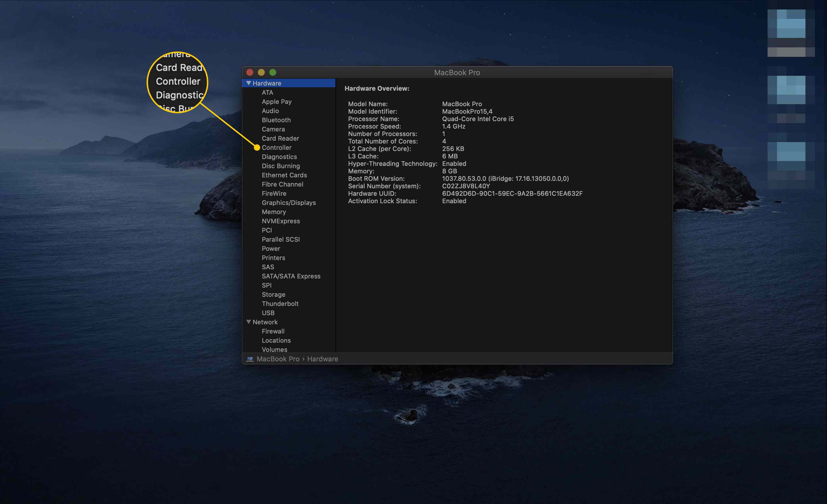Select Graphics/Displays in the sidebar
Viewport: 827px width, 504px height.
pyautogui.click(x=289, y=203)
